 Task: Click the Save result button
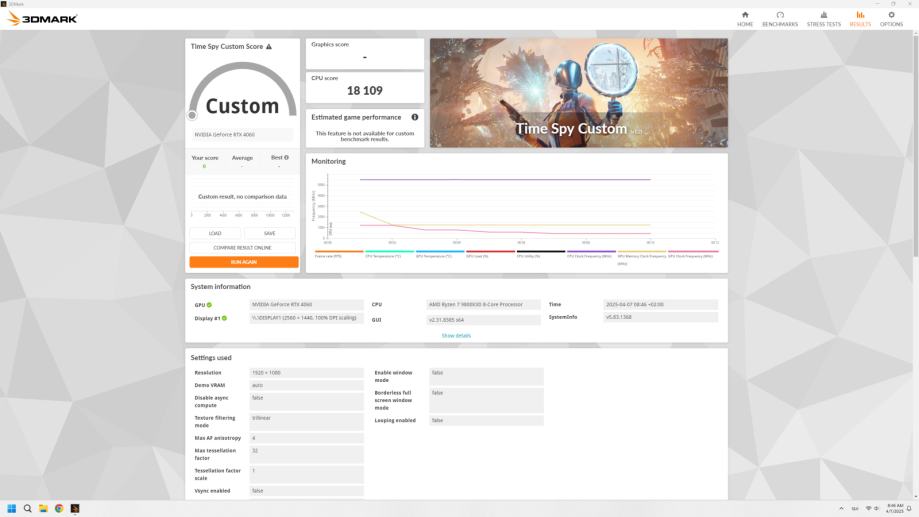point(270,233)
